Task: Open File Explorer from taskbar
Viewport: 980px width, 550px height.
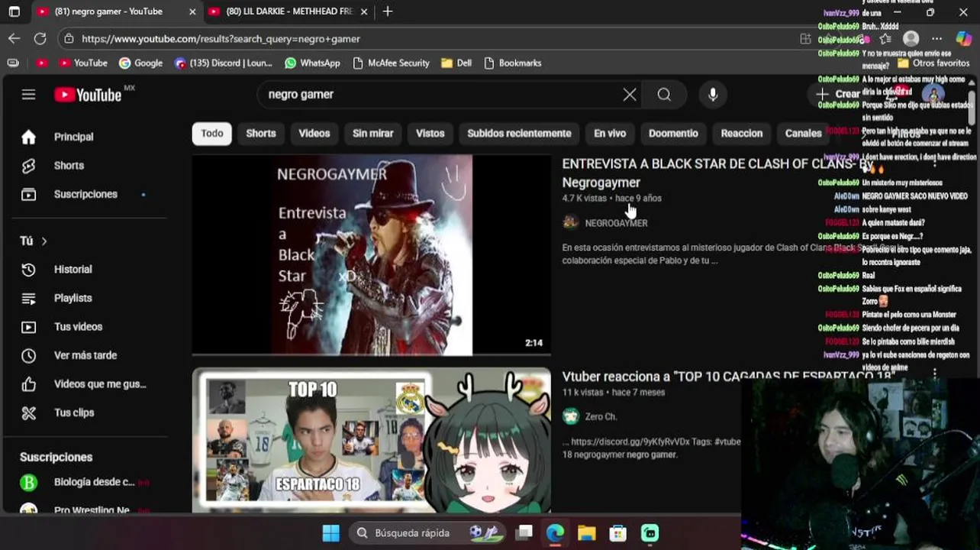Action: pyautogui.click(x=586, y=533)
